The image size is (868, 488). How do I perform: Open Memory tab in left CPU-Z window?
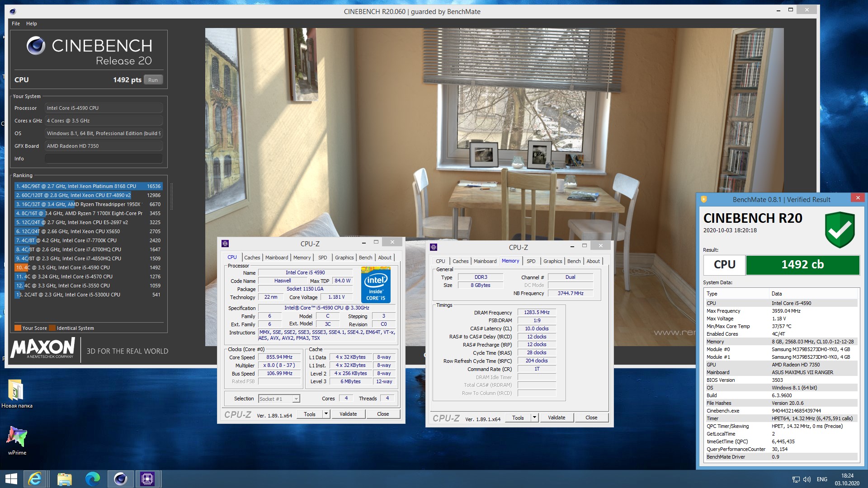[302, 258]
